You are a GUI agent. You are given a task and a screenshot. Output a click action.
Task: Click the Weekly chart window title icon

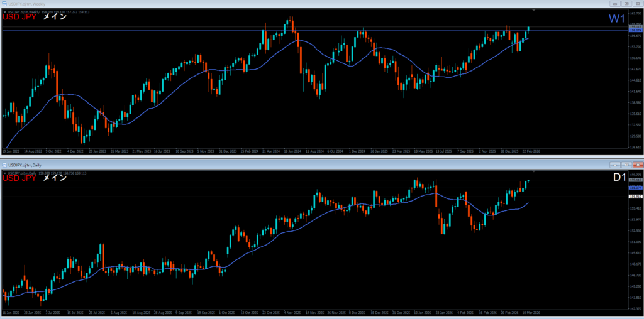(x=4, y=4)
